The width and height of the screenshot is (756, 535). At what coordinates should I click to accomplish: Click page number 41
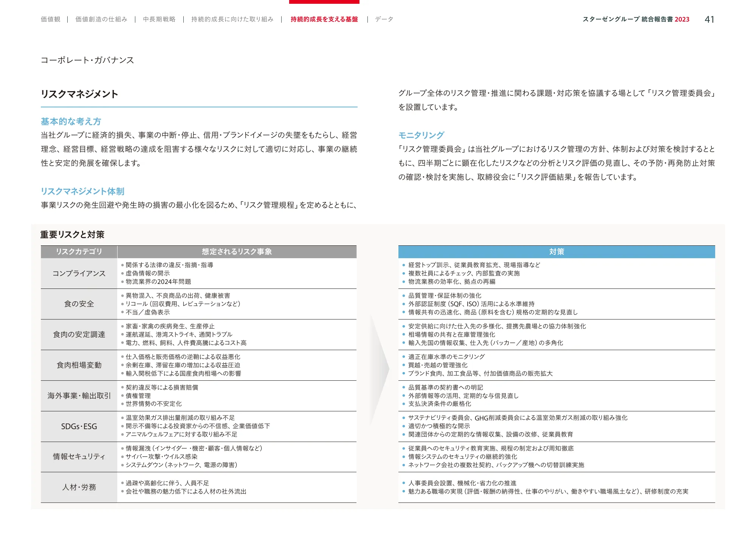click(x=710, y=19)
